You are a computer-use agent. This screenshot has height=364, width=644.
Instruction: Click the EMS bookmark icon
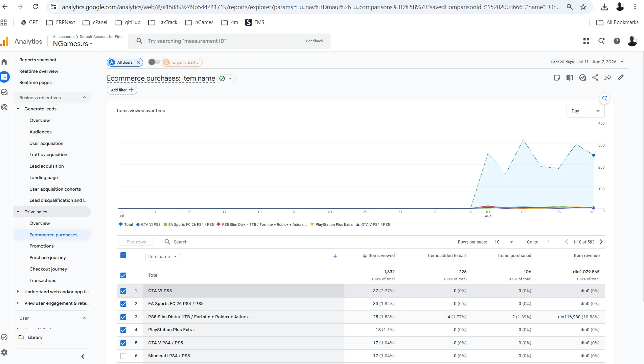point(249,22)
